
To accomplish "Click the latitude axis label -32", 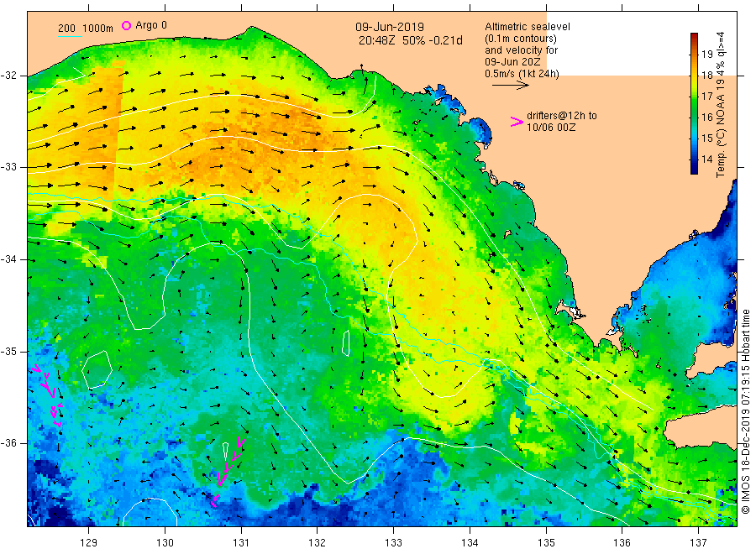I will (x=8, y=76).
